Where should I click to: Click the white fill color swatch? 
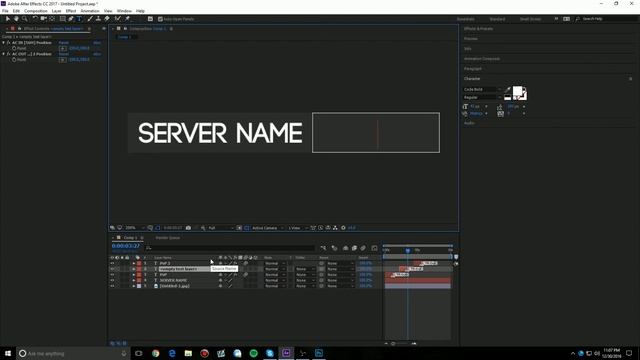coord(518,91)
